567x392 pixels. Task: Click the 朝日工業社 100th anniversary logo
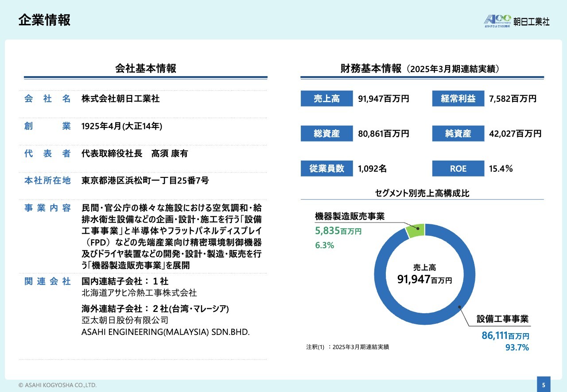pos(517,21)
